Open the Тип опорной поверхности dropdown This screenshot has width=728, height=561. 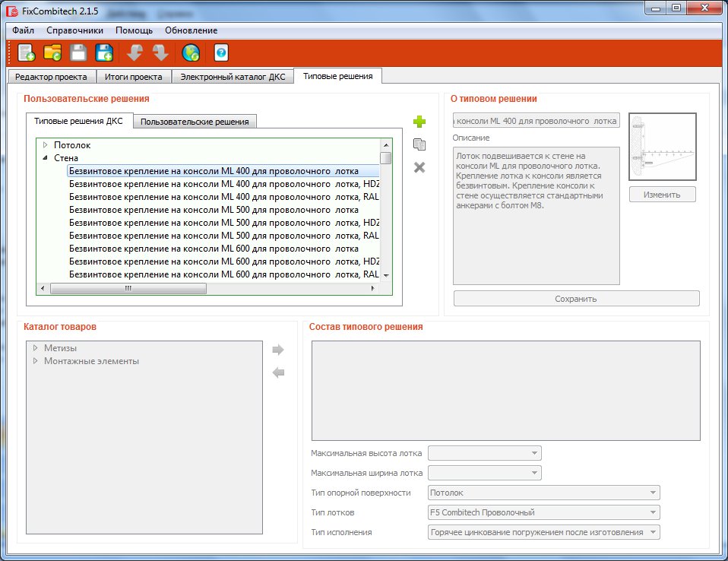[543, 493]
